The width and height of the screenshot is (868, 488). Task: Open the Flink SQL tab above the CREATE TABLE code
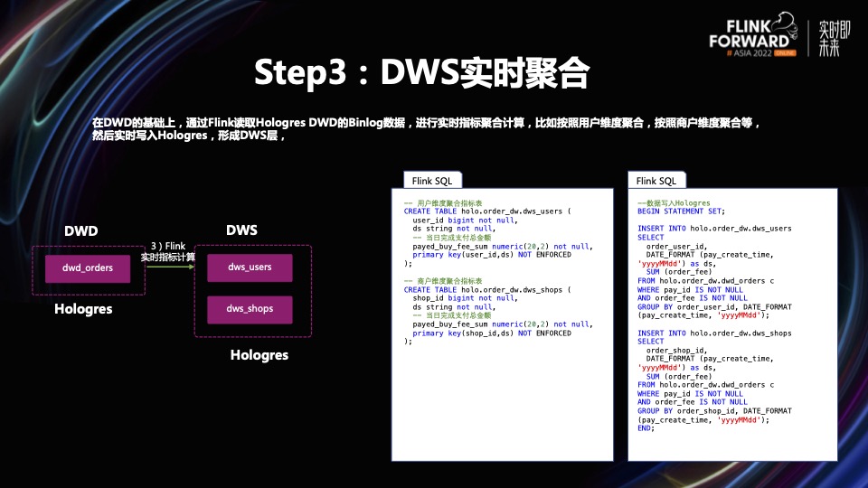coord(432,181)
